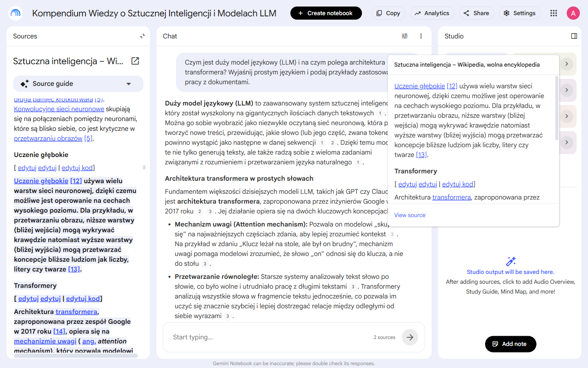Screen dimensions: 588x368
Task: Click Uczenie głębokie link in Sources panel
Action: point(41,181)
